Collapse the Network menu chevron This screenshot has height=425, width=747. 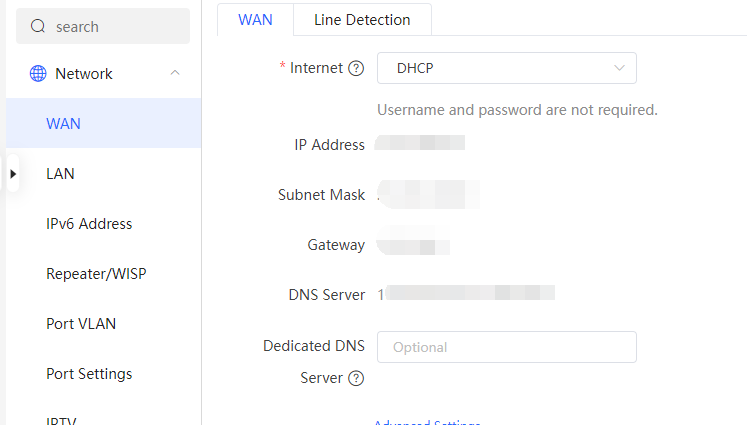click(175, 73)
